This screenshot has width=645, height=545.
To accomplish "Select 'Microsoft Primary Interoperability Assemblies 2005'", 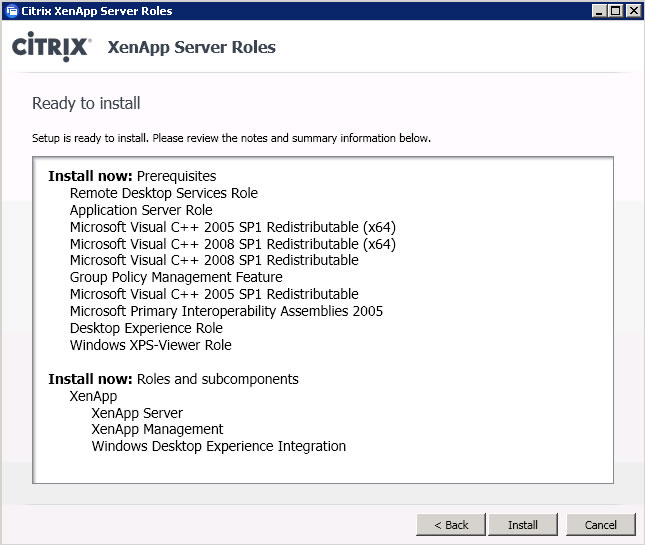I will [226, 311].
